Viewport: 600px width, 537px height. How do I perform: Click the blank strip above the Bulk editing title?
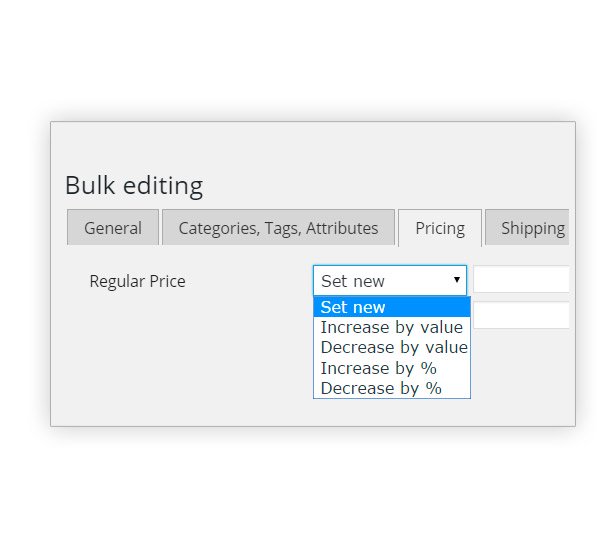[300, 145]
